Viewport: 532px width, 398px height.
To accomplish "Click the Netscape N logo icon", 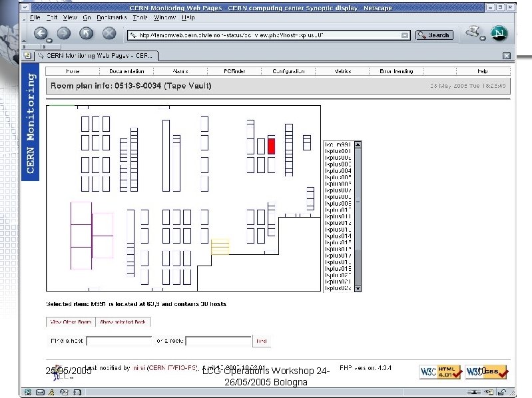I will tap(499, 33).
